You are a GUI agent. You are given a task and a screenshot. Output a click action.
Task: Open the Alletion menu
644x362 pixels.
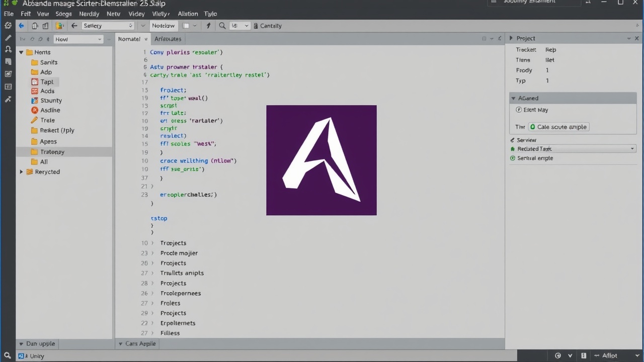188,14
